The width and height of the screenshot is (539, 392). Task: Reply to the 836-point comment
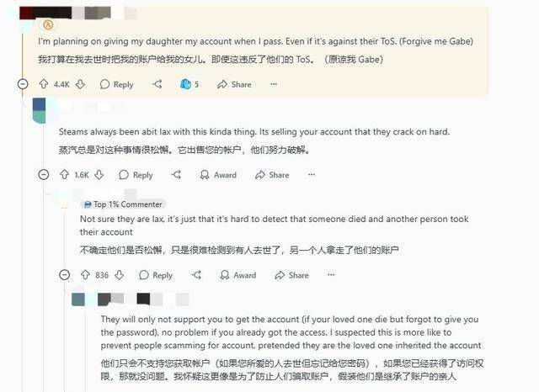(156, 275)
